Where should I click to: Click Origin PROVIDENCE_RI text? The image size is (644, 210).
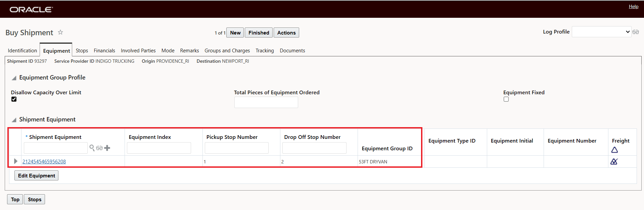[165, 61]
